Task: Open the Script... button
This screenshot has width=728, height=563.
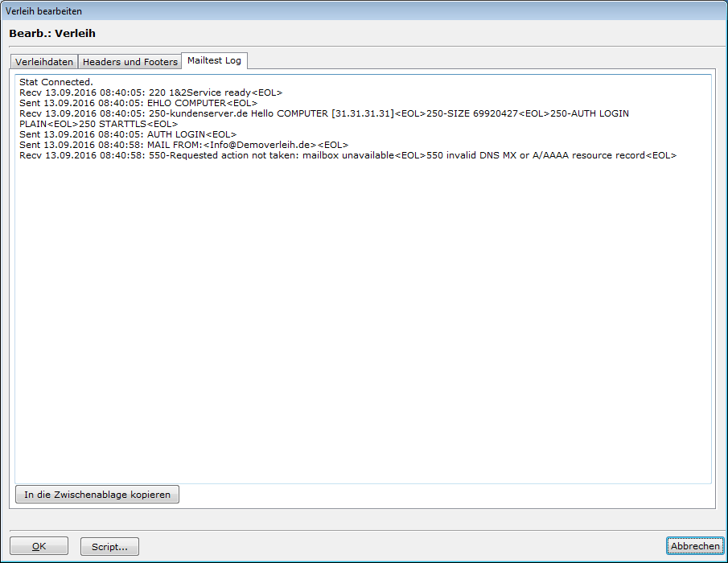Action: click(109, 547)
